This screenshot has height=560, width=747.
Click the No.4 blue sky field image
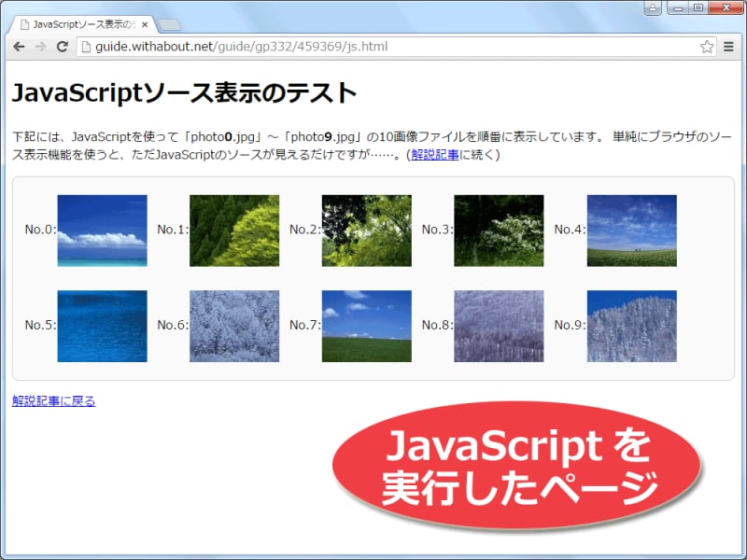coord(630,230)
